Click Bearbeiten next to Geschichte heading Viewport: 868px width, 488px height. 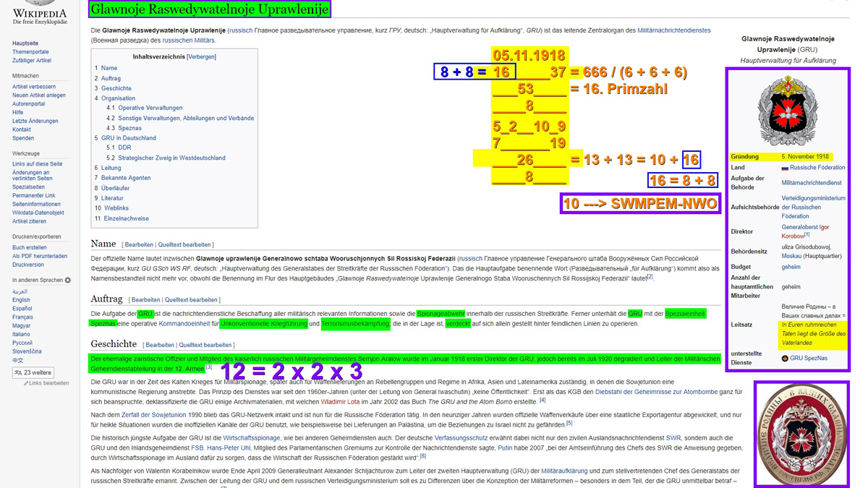[x=160, y=346]
